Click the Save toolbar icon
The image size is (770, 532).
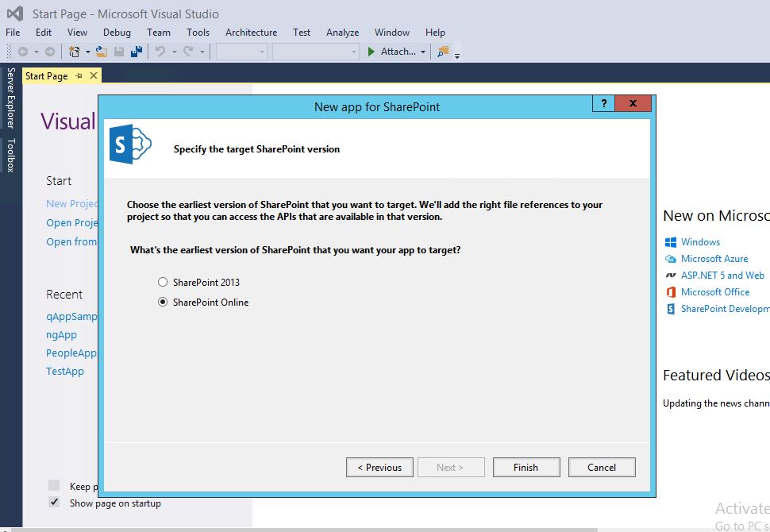pyautogui.click(x=119, y=52)
